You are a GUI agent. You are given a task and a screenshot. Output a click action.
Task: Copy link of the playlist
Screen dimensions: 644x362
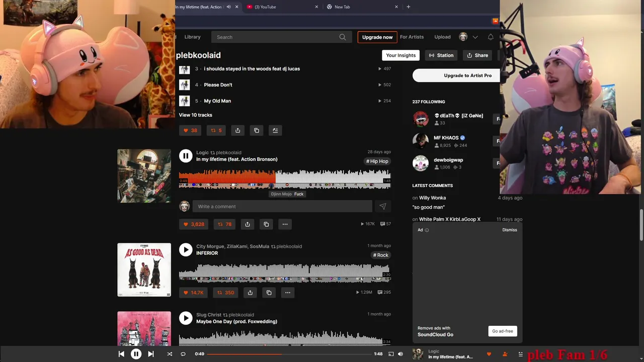[x=256, y=130]
